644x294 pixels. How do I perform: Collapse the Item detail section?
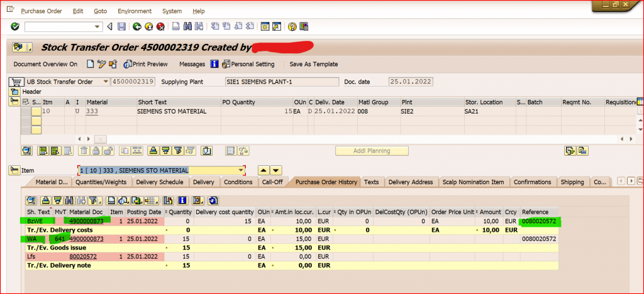tap(14, 170)
